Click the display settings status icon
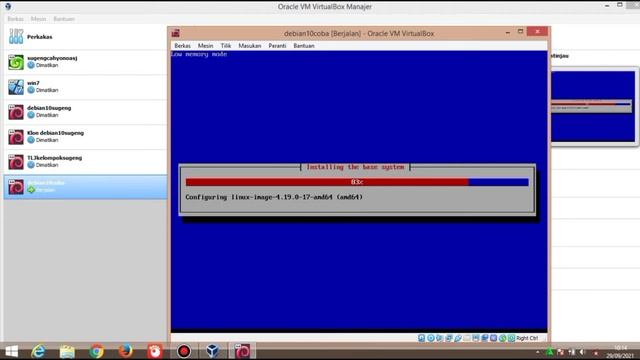This screenshot has height=360, width=640. click(x=476, y=338)
